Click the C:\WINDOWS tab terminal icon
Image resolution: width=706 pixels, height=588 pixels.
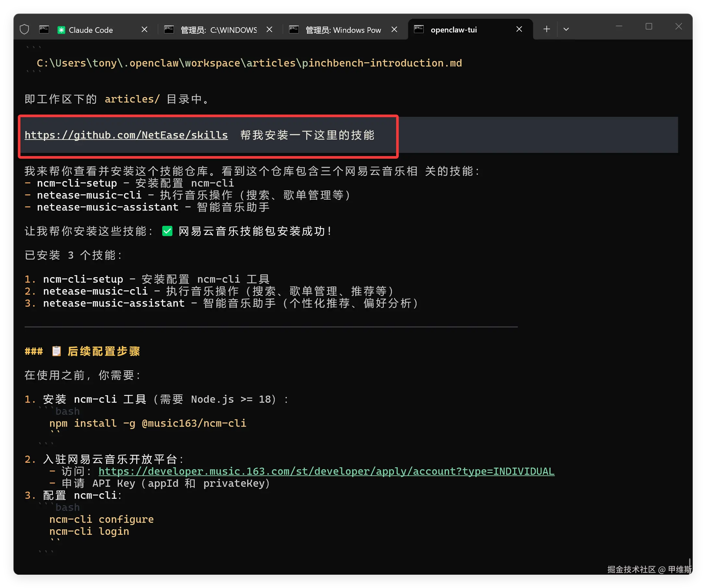click(169, 30)
